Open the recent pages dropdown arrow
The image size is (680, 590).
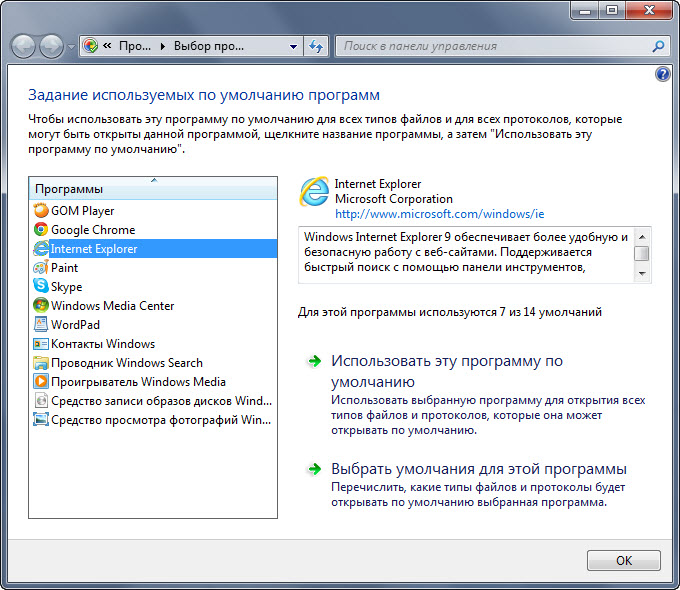[72, 46]
